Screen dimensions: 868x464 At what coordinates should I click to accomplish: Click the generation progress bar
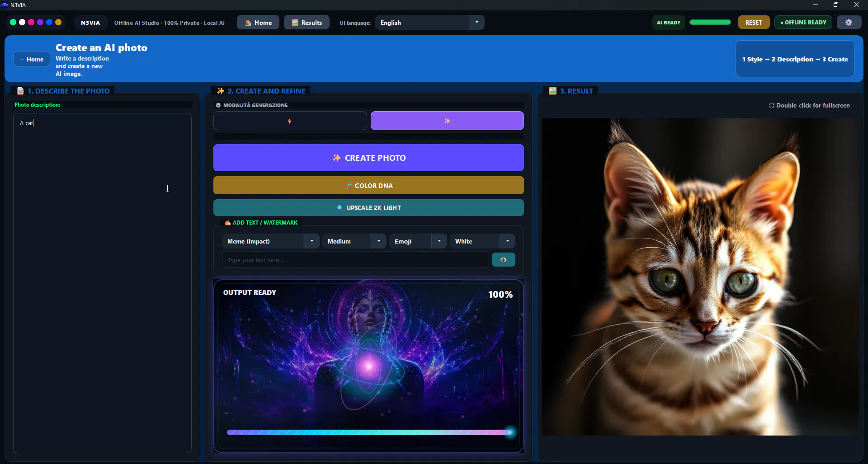[x=370, y=432]
